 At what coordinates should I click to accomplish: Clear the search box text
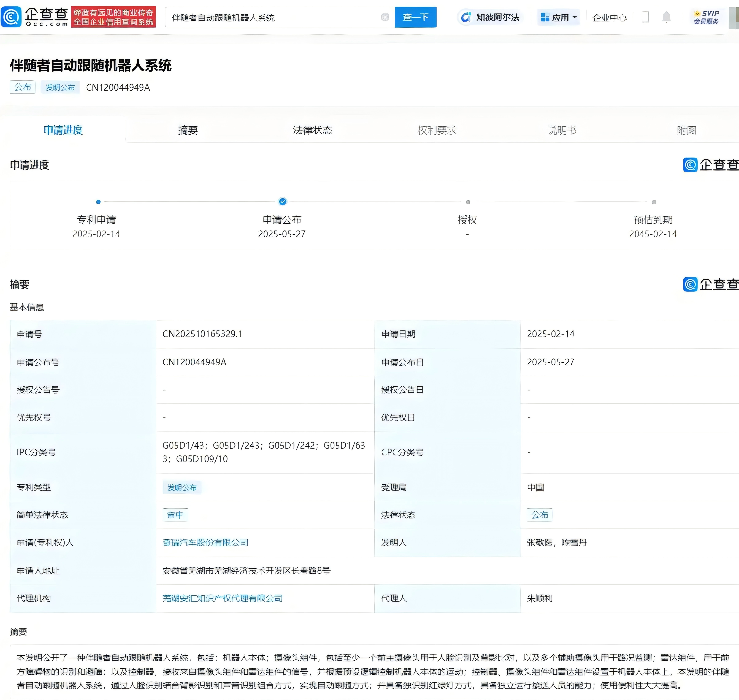point(385,17)
